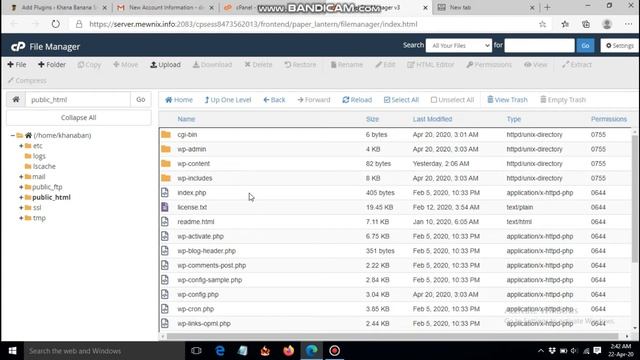Select the license.txt file icon
The height and width of the screenshot is (360, 640).
coord(165,207)
